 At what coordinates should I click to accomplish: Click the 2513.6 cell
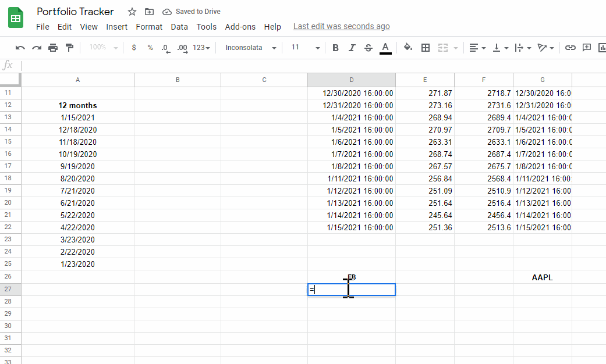484,227
